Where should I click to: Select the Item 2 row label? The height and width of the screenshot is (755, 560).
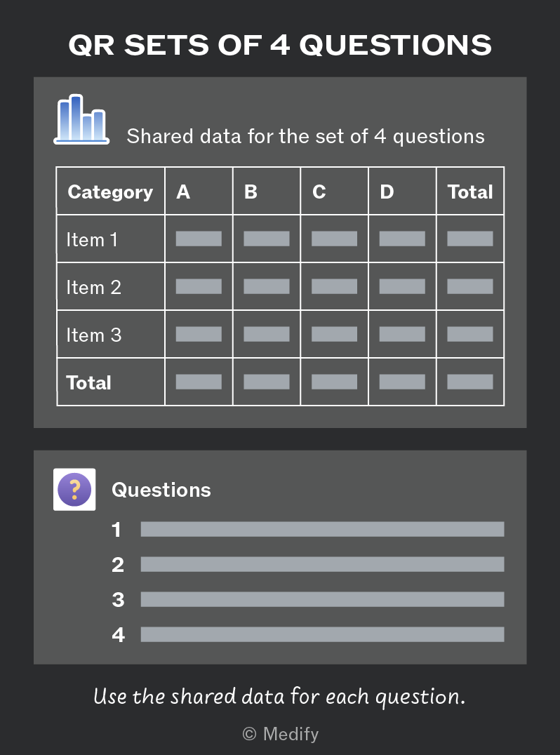click(x=93, y=287)
